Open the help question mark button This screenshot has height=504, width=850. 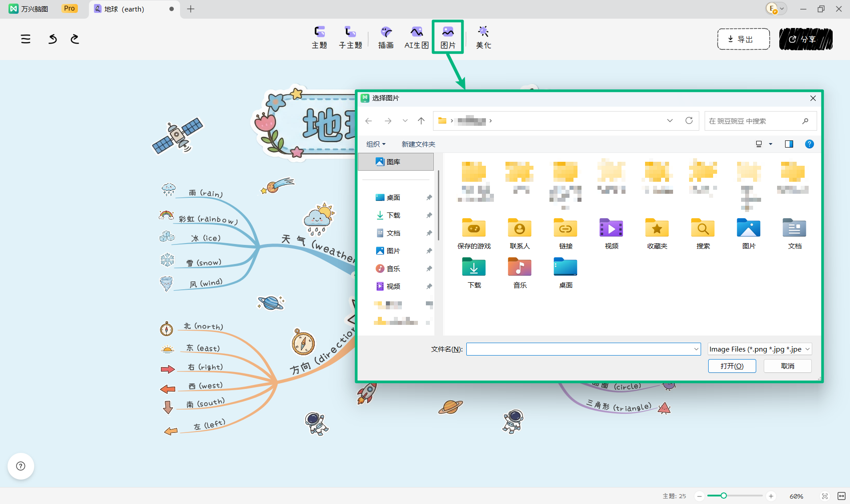[x=20, y=466]
